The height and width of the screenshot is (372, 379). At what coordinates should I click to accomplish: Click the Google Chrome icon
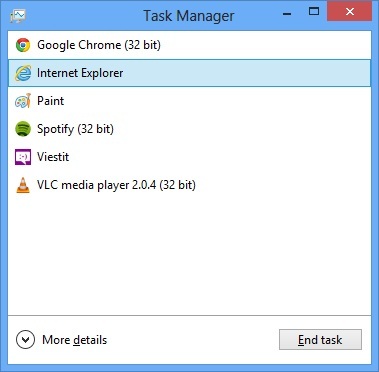pyautogui.click(x=23, y=45)
